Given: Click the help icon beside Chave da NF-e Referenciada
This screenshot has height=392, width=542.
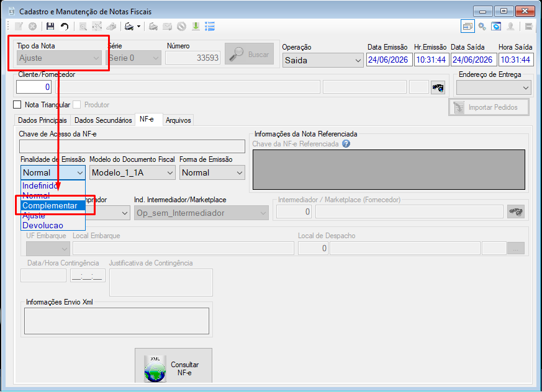Looking at the screenshot, I should [346, 144].
